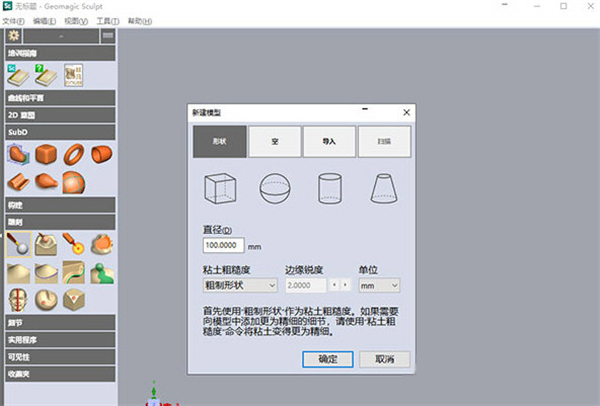
Task: Open the 文件 menu
Action: [x=12, y=21]
